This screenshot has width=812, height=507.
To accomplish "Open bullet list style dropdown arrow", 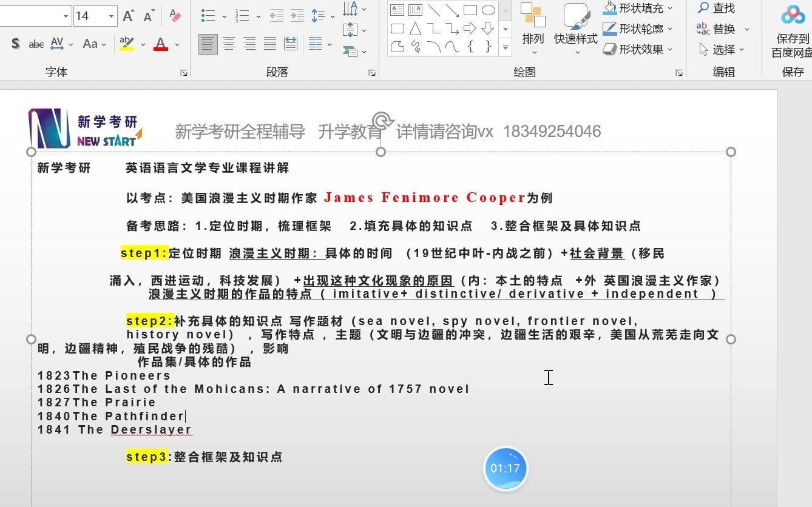I will tap(224, 16).
